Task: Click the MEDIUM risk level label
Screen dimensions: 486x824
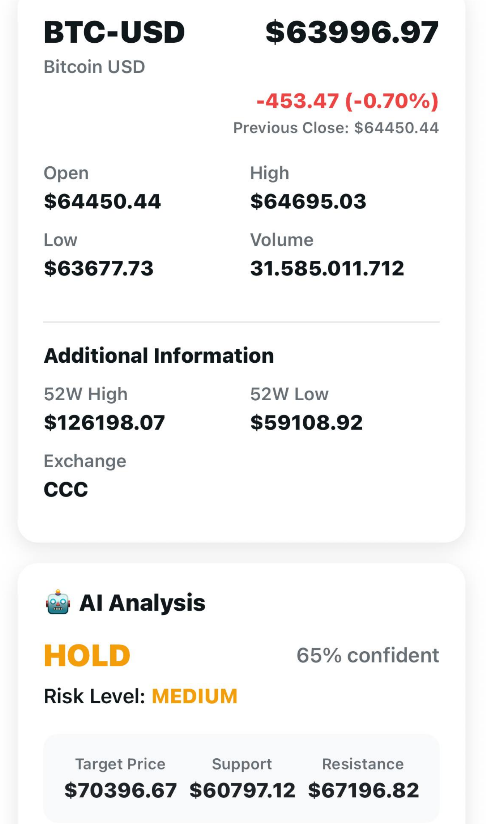Action: click(x=195, y=696)
